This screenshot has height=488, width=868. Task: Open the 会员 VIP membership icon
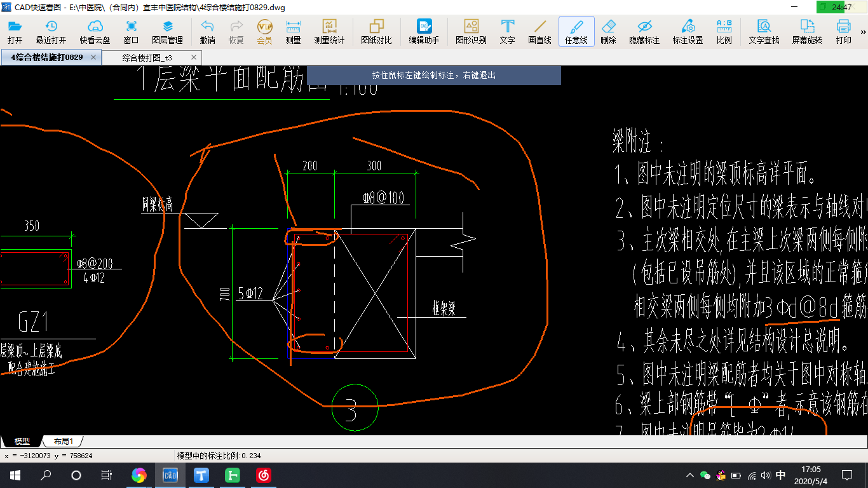pyautogui.click(x=264, y=31)
